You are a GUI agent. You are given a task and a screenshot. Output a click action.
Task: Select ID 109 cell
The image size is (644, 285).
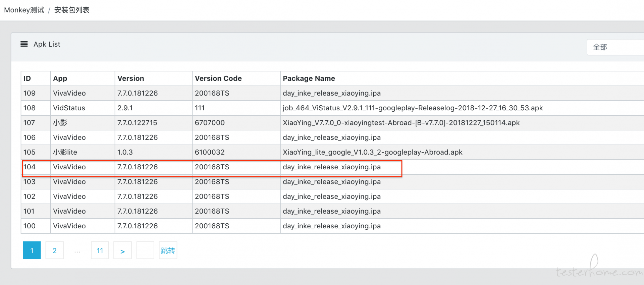click(36, 93)
